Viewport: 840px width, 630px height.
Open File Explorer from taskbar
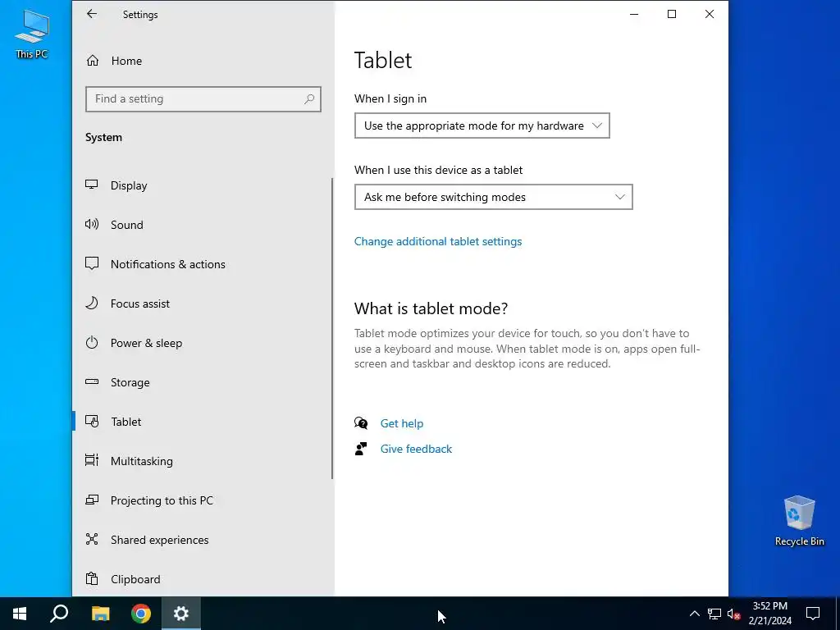tap(100, 614)
